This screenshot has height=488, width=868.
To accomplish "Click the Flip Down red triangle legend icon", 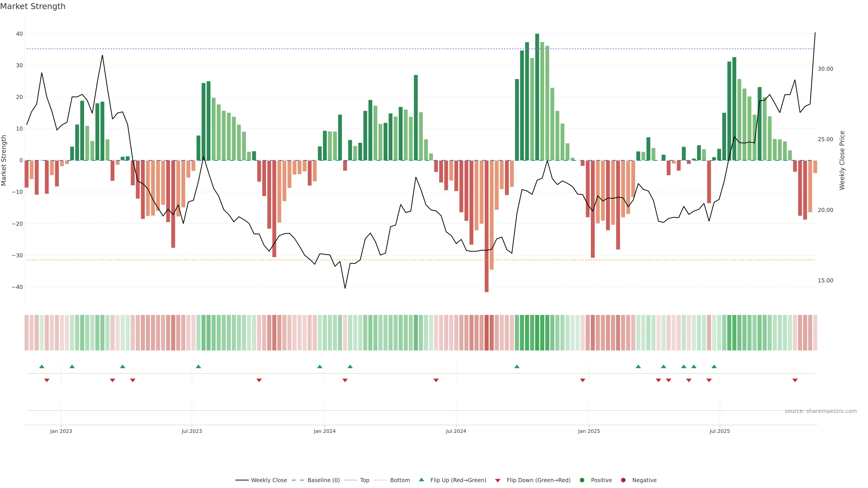I will pos(498,481).
